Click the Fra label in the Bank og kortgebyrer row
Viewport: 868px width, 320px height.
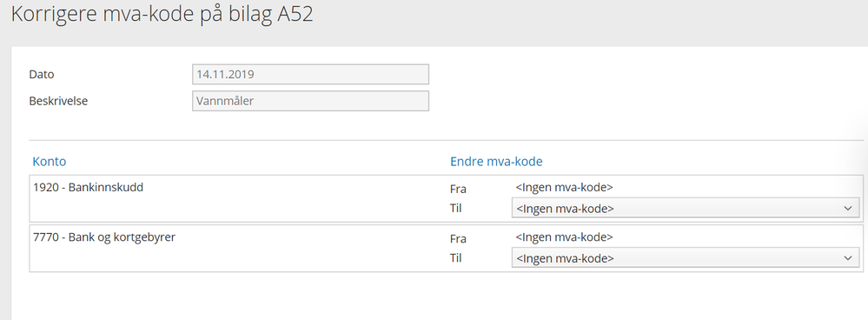tap(459, 238)
